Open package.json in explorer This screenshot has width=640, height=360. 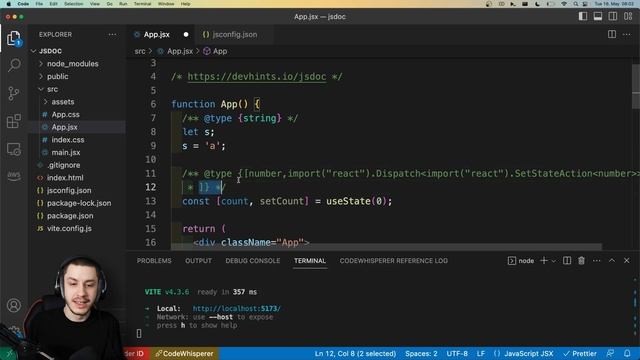(x=70, y=216)
